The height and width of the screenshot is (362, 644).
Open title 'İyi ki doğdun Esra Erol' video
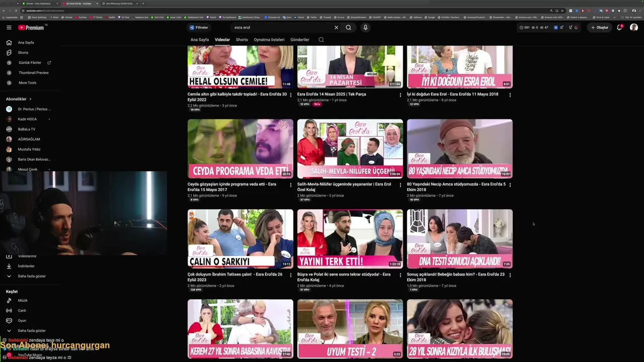[x=453, y=94]
